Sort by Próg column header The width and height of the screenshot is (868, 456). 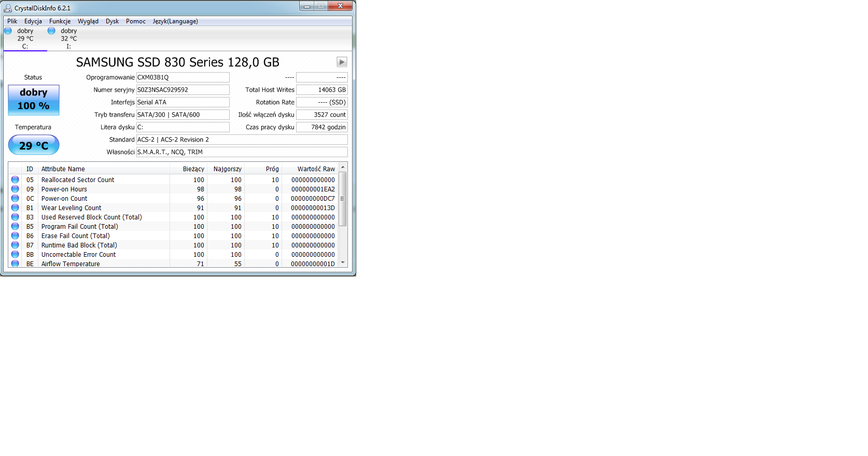click(263, 169)
